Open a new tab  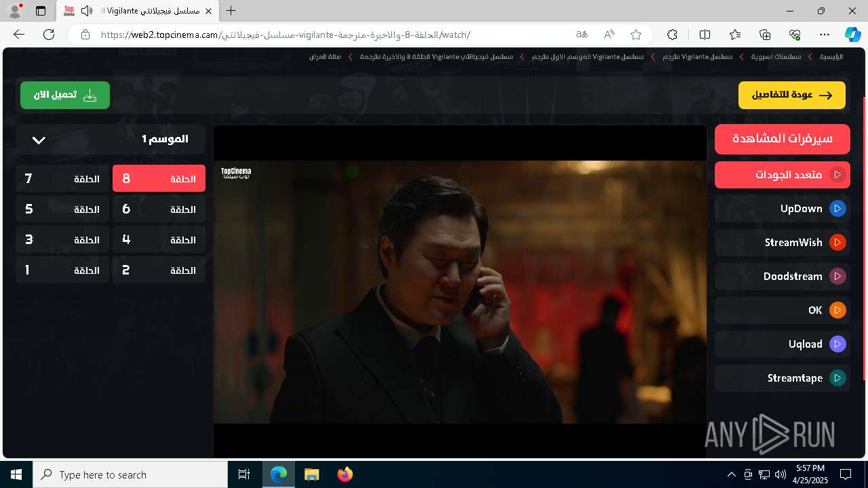231,11
